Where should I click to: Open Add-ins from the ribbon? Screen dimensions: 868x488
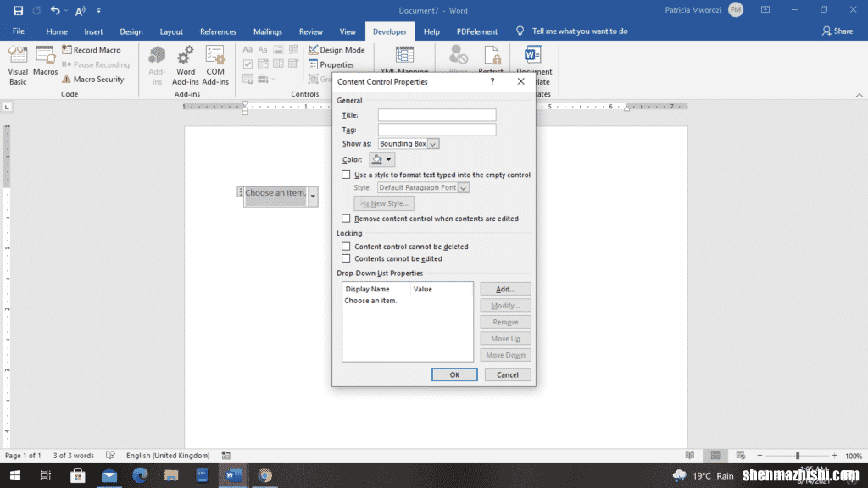pyautogui.click(x=157, y=65)
